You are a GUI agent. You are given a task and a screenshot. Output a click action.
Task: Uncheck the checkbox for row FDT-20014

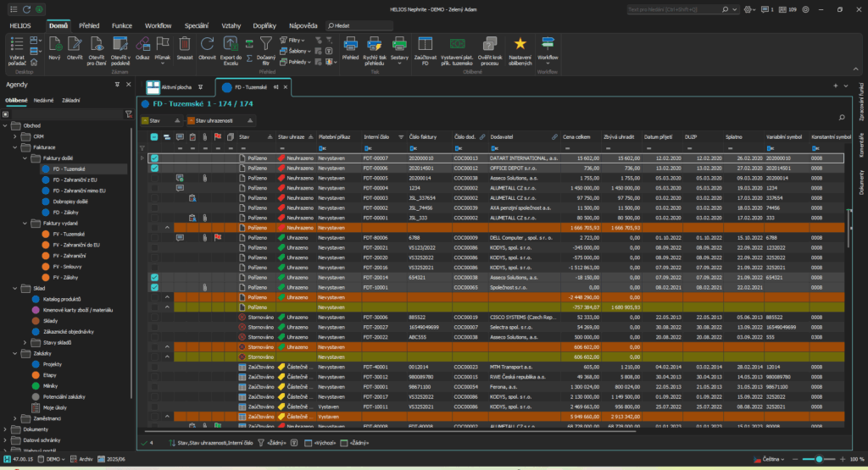pos(154,277)
